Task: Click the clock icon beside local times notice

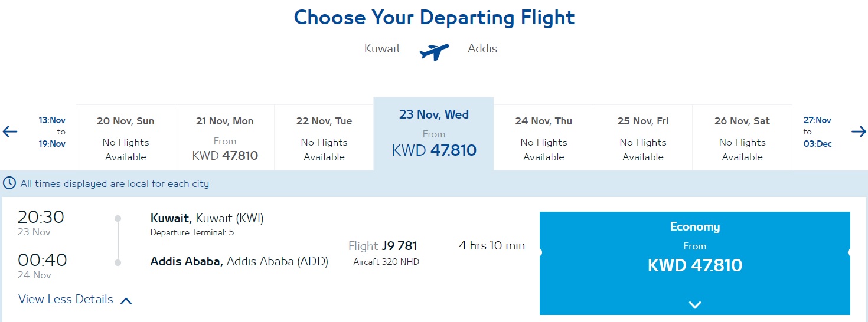Action: pyautogui.click(x=9, y=183)
